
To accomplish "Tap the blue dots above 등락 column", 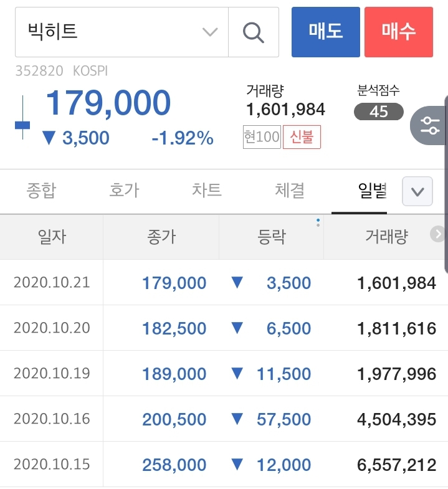I will click(x=318, y=222).
